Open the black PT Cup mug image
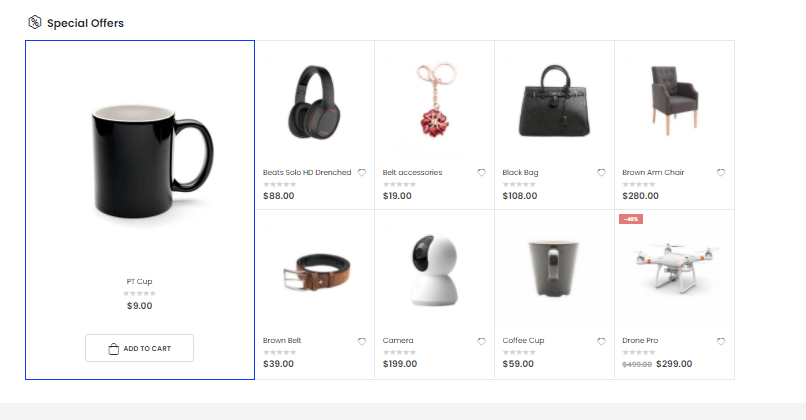 153,162
